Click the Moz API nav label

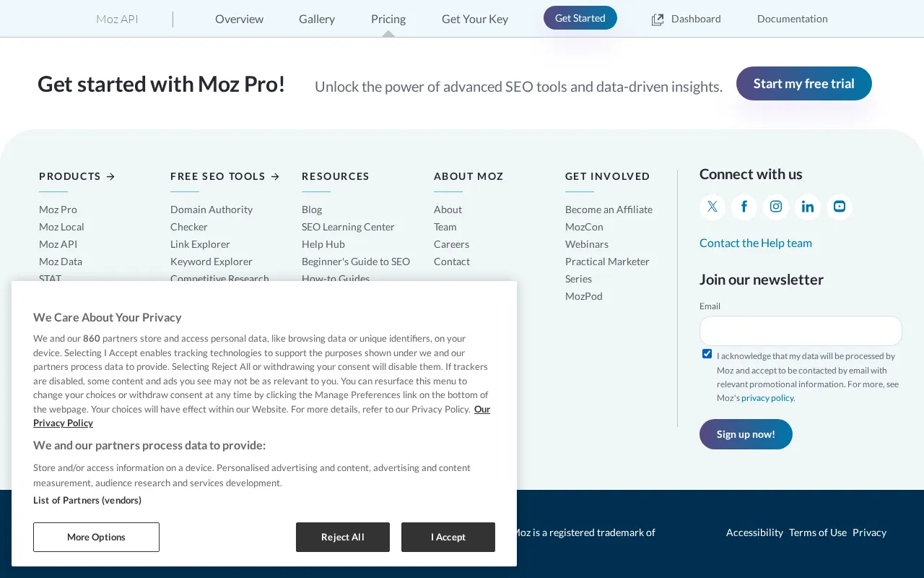pyautogui.click(x=117, y=19)
